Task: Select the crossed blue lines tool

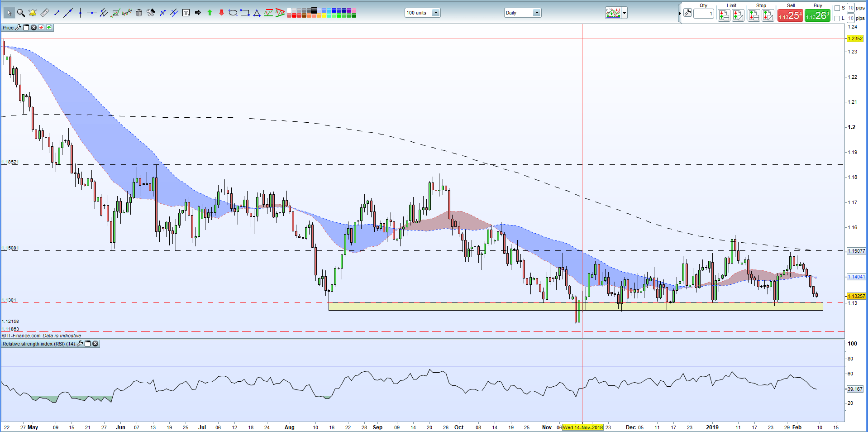Action: pyautogui.click(x=174, y=13)
